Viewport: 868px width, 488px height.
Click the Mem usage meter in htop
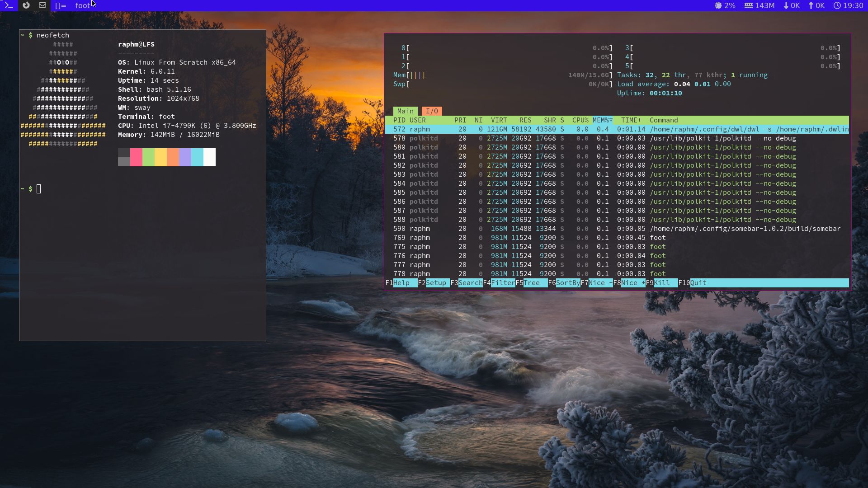[x=503, y=75]
